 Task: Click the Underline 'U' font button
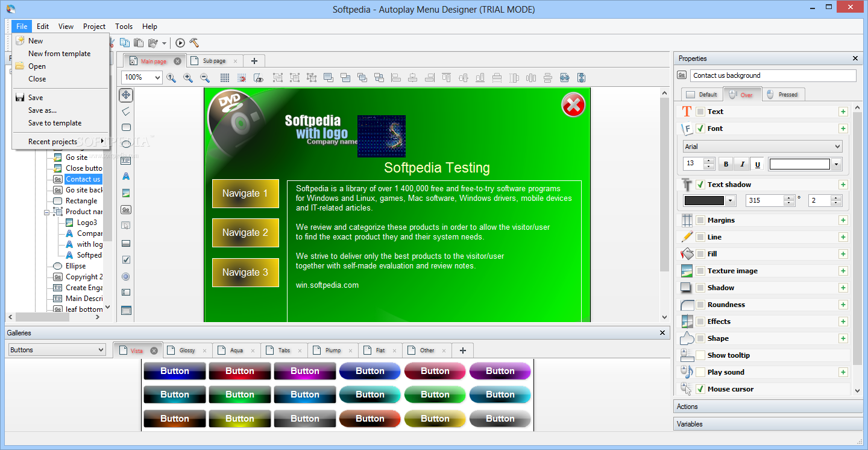click(758, 164)
